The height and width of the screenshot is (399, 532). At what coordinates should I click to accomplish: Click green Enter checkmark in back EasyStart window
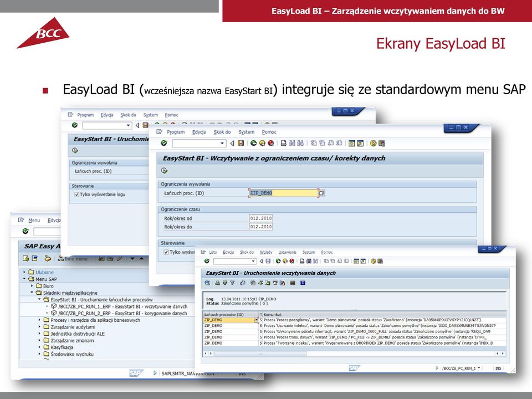pyautogui.click(x=75, y=125)
